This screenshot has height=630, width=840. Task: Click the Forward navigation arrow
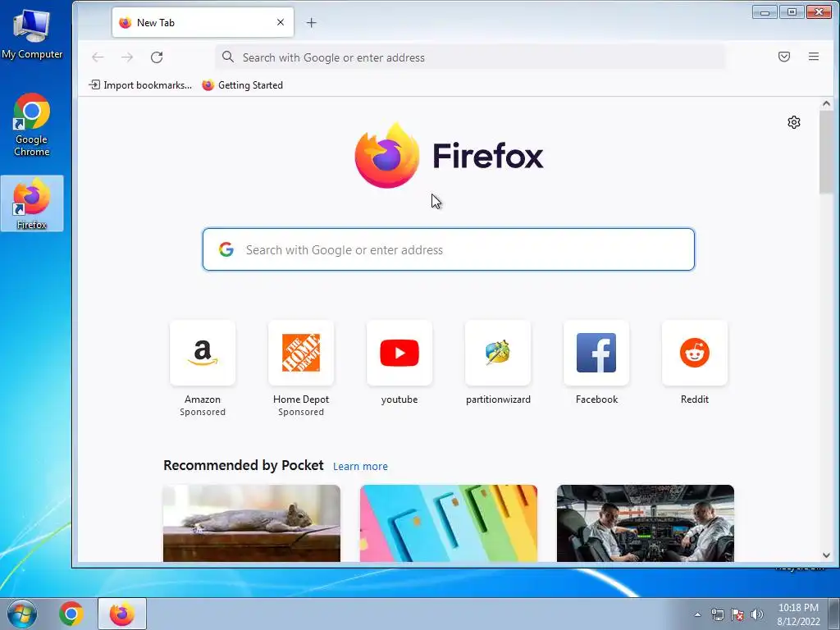click(127, 57)
